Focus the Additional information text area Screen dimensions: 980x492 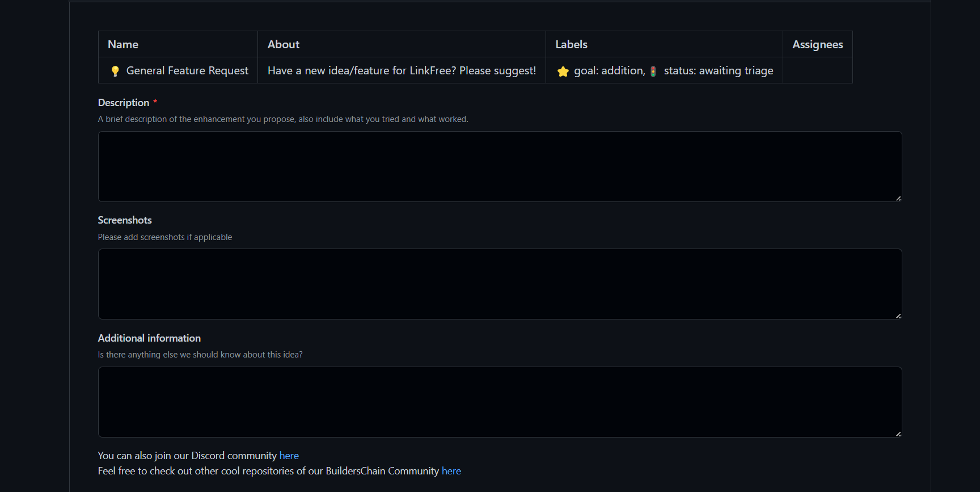[x=500, y=402]
